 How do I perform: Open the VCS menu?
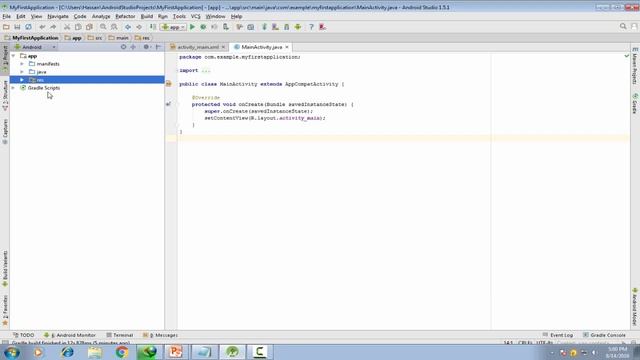click(x=196, y=16)
